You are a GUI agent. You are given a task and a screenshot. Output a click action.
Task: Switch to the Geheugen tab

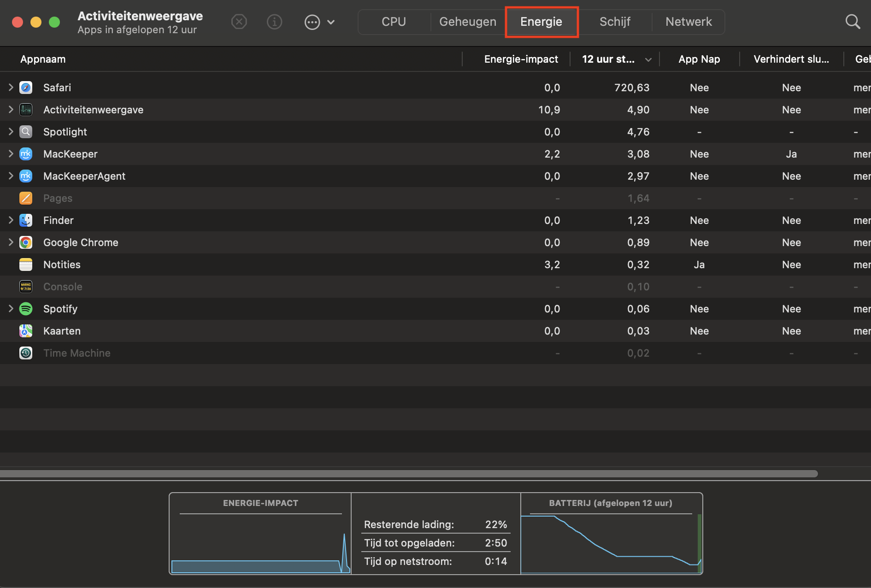(468, 22)
